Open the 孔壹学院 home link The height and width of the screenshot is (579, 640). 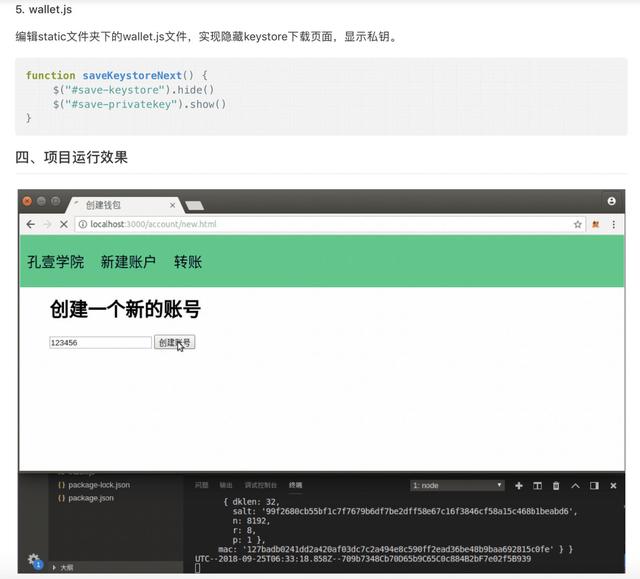(x=56, y=262)
